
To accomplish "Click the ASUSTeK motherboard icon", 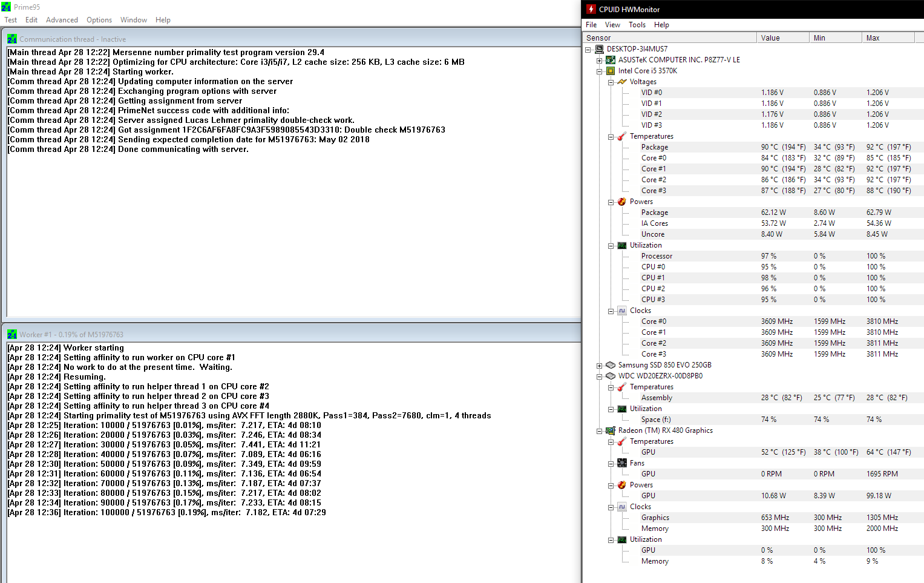I will [611, 60].
